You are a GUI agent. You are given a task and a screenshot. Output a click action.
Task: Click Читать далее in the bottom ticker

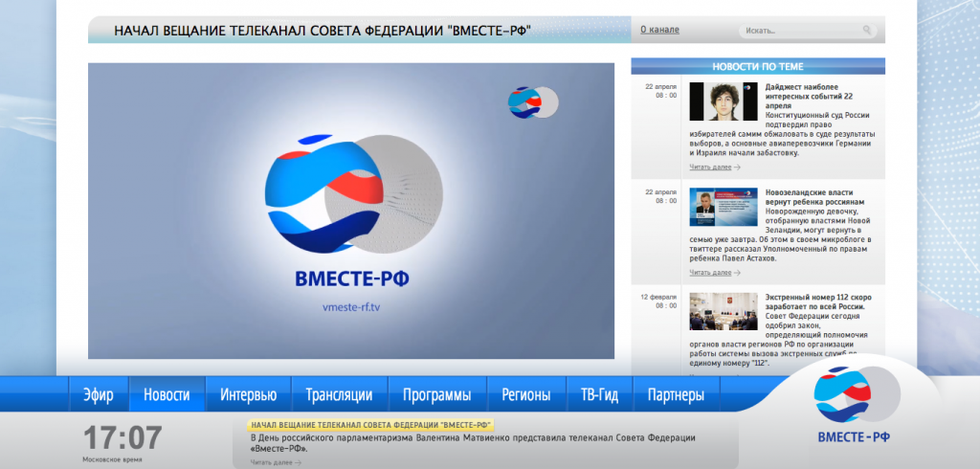[x=276, y=462]
